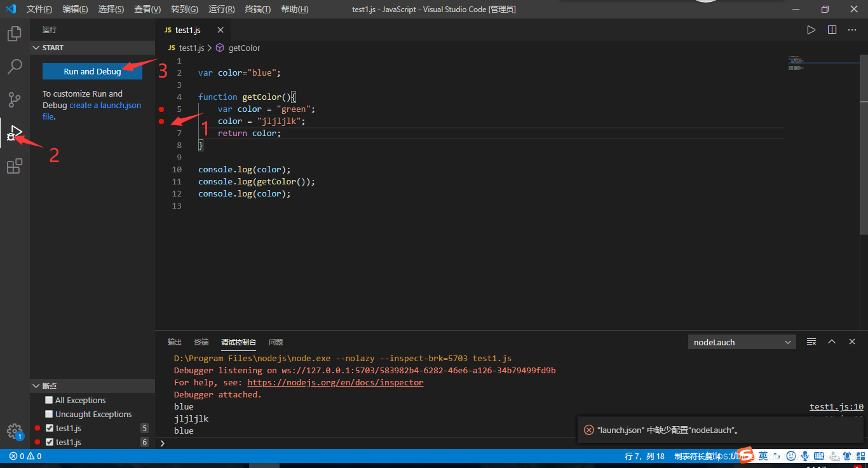Click 行 7, 列 18 cursor position in status bar
The height and width of the screenshot is (468, 868).
[x=644, y=456]
